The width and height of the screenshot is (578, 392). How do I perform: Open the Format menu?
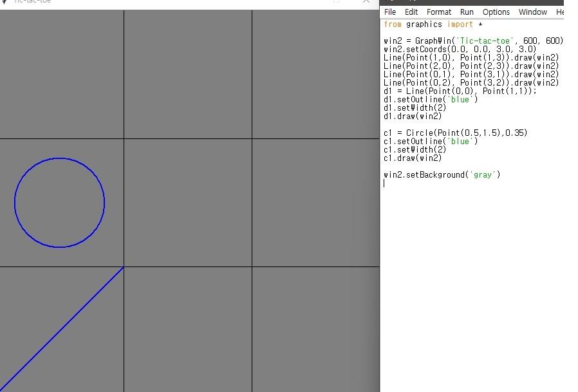438,12
